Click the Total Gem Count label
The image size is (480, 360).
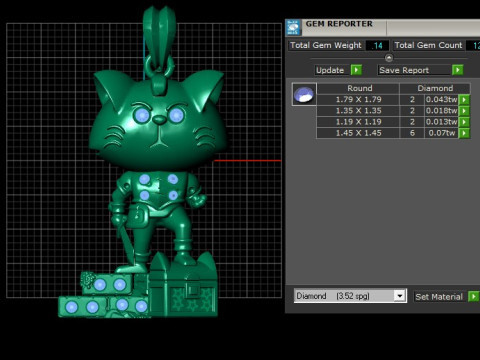429,45
